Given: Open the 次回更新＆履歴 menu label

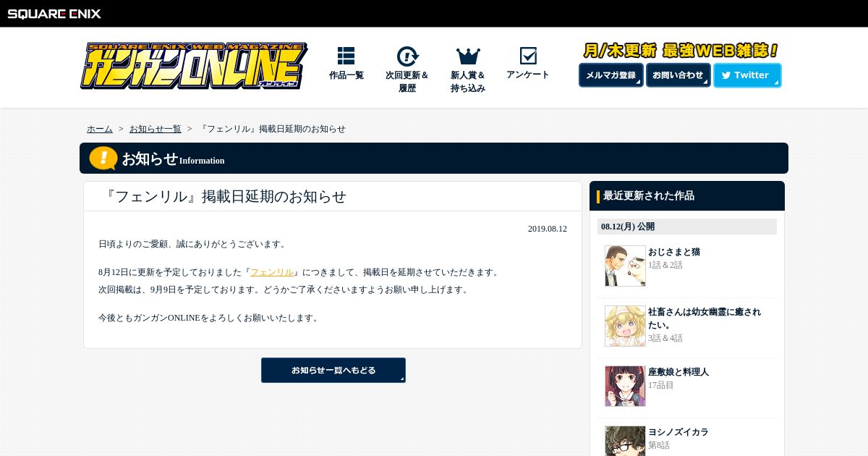Looking at the screenshot, I should click(407, 82).
